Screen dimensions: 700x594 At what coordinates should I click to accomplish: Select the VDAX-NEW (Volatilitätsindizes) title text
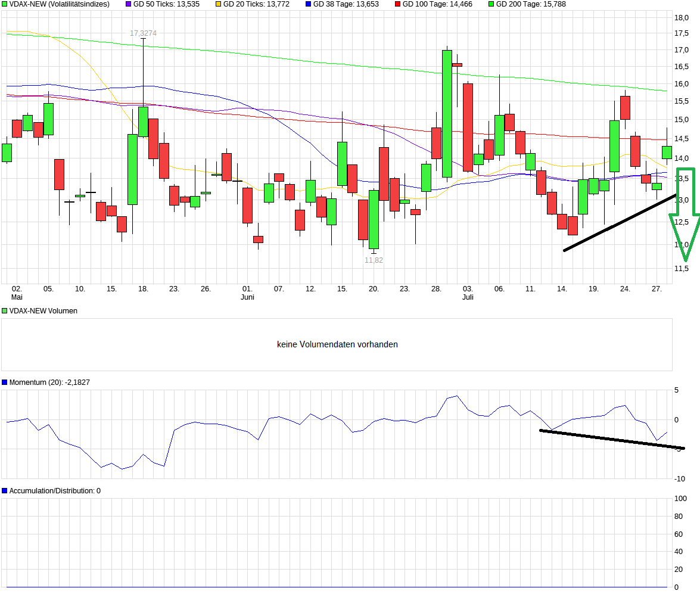tap(60, 4)
